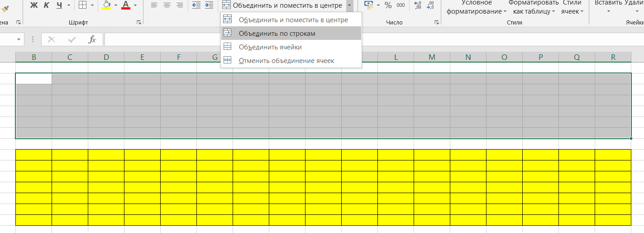Toggle underline formatting (Ч)
644x233 pixels.
[x=59, y=5]
